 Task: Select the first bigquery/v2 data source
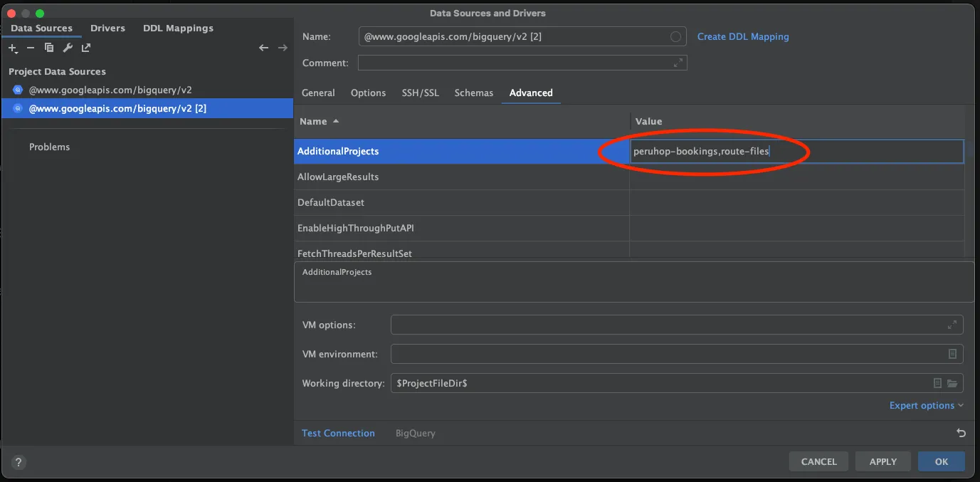coord(110,90)
